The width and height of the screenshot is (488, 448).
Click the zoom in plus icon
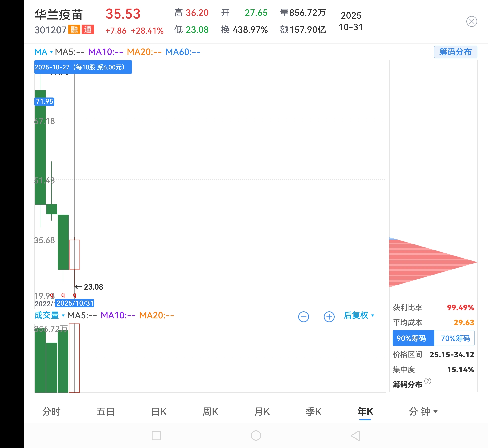329,317
